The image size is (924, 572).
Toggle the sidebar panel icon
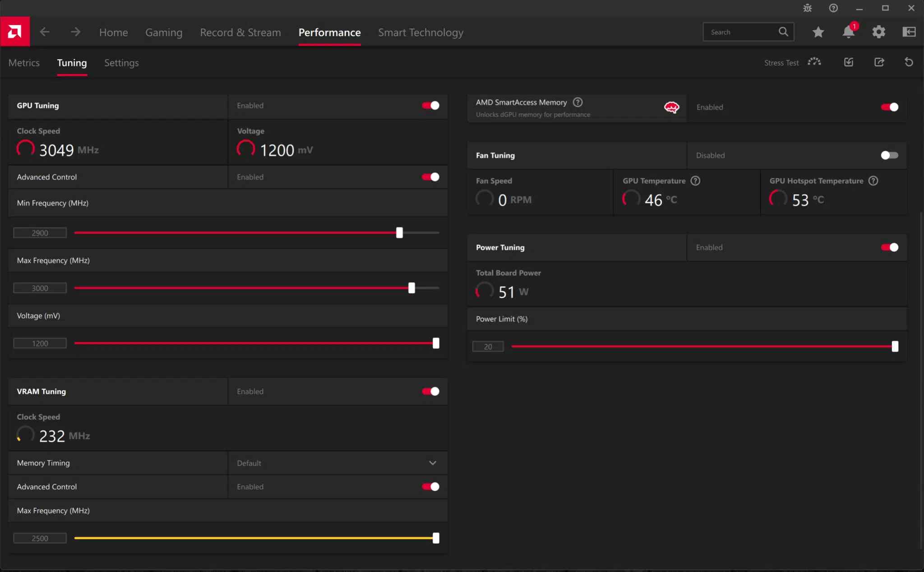(909, 32)
